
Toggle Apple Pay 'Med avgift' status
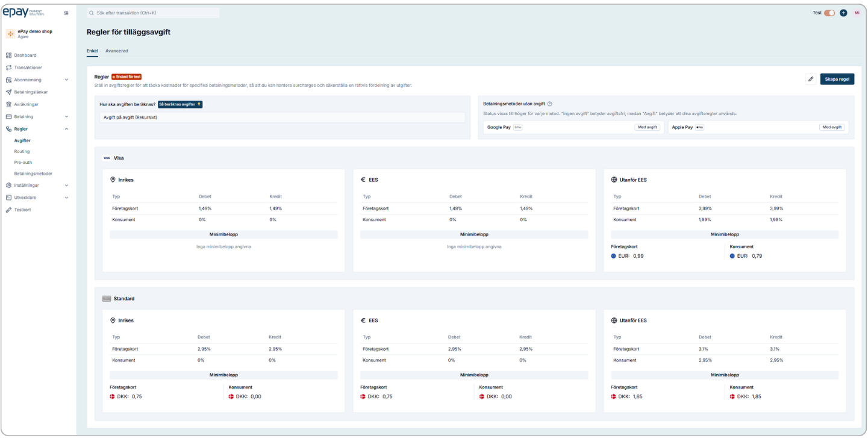(832, 127)
